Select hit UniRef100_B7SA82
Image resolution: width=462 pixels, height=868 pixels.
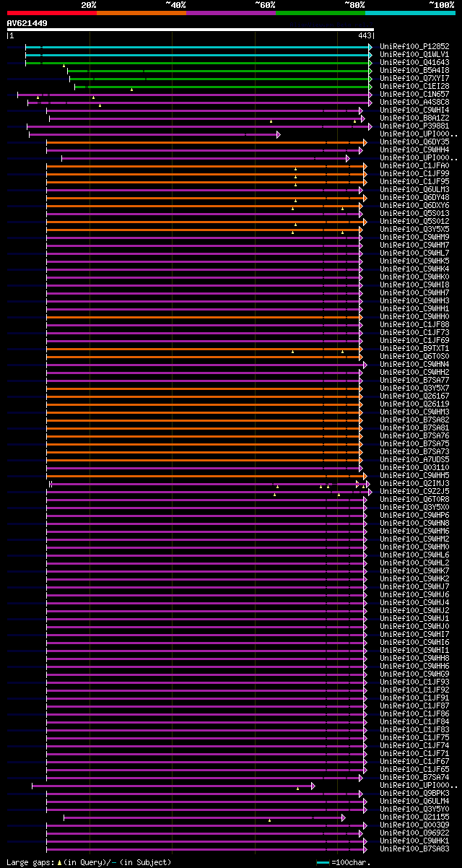click(x=415, y=420)
